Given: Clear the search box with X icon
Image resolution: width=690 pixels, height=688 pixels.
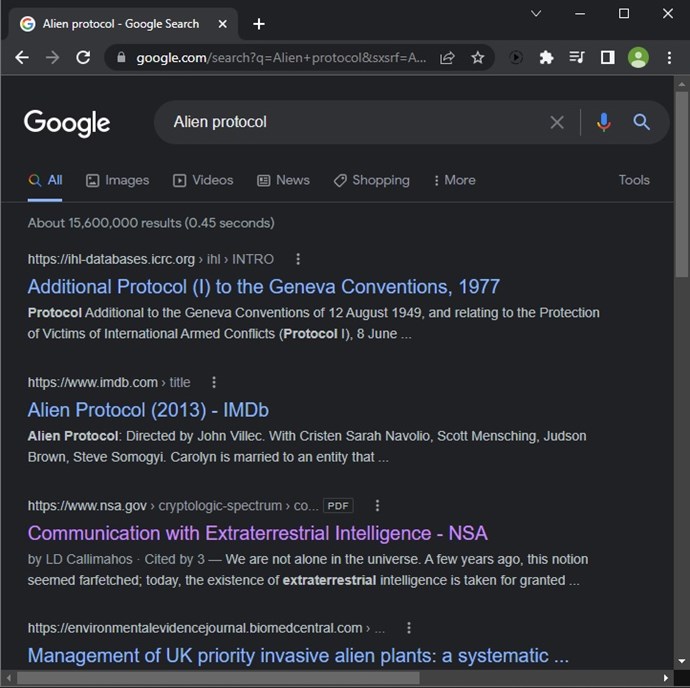Looking at the screenshot, I should [557, 122].
